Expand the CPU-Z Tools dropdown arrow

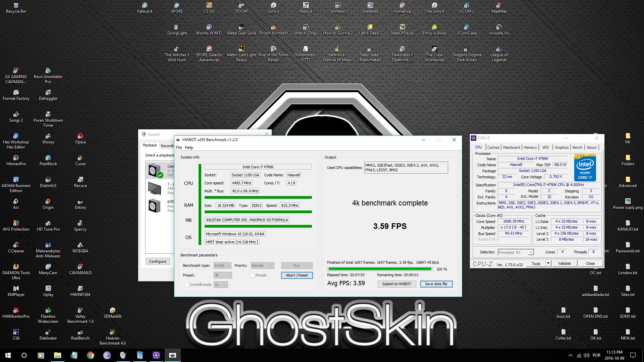point(548,263)
